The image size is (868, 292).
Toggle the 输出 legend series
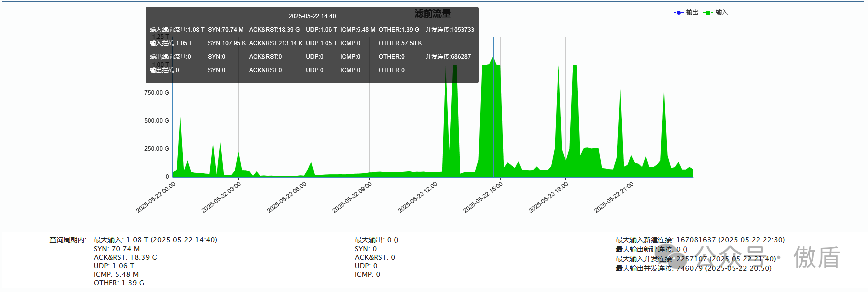pos(686,12)
